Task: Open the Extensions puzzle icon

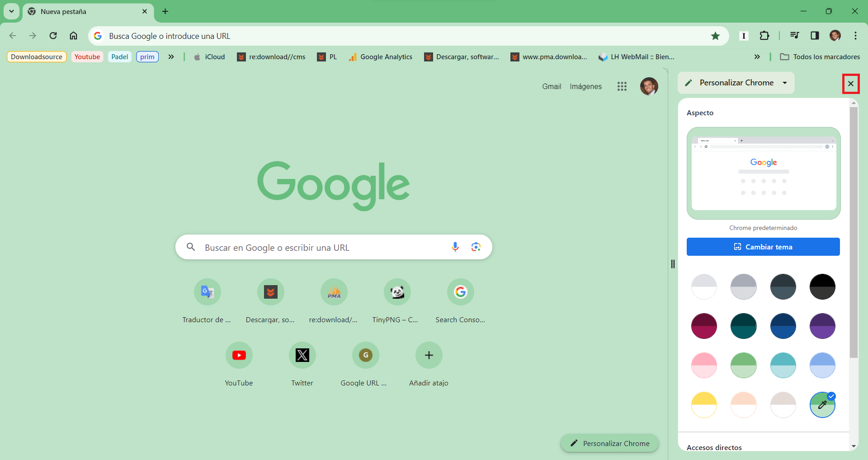Action: pyautogui.click(x=764, y=36)
